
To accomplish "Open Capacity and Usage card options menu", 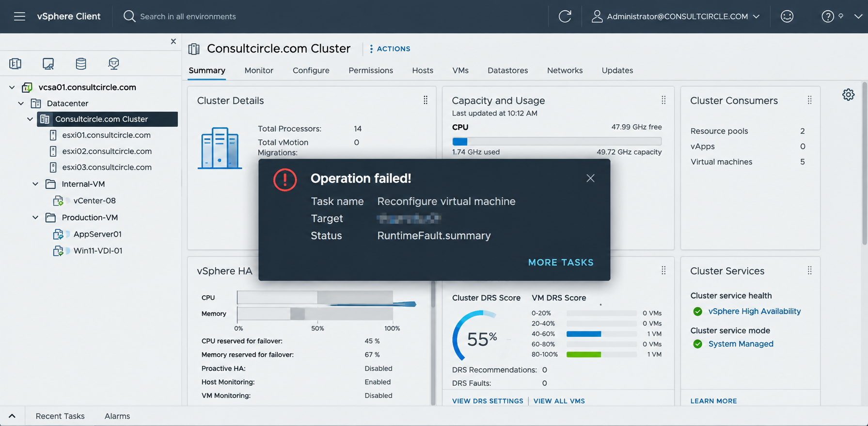I will [x=663, y=100].
